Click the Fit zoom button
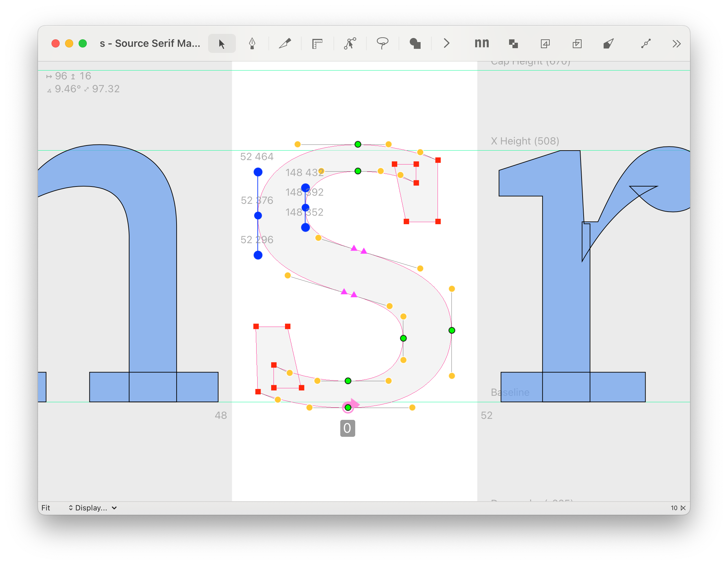 coord(46,508)
